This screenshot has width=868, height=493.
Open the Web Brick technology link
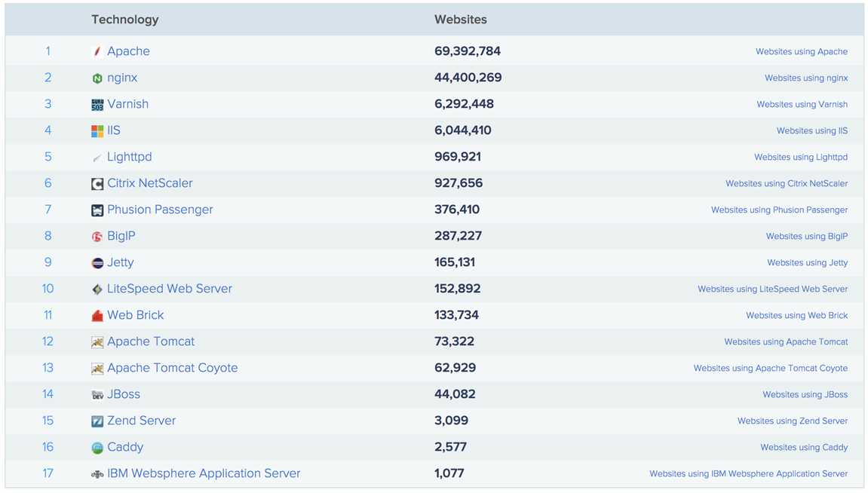[136, 315]
